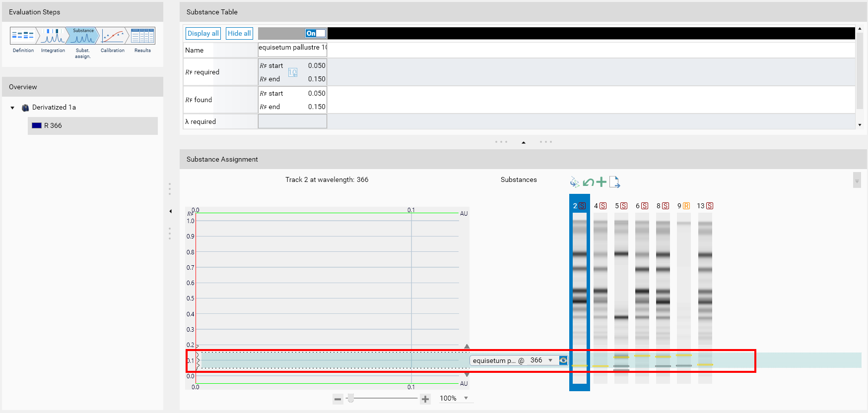Click the λ required input field

point(292,121)
